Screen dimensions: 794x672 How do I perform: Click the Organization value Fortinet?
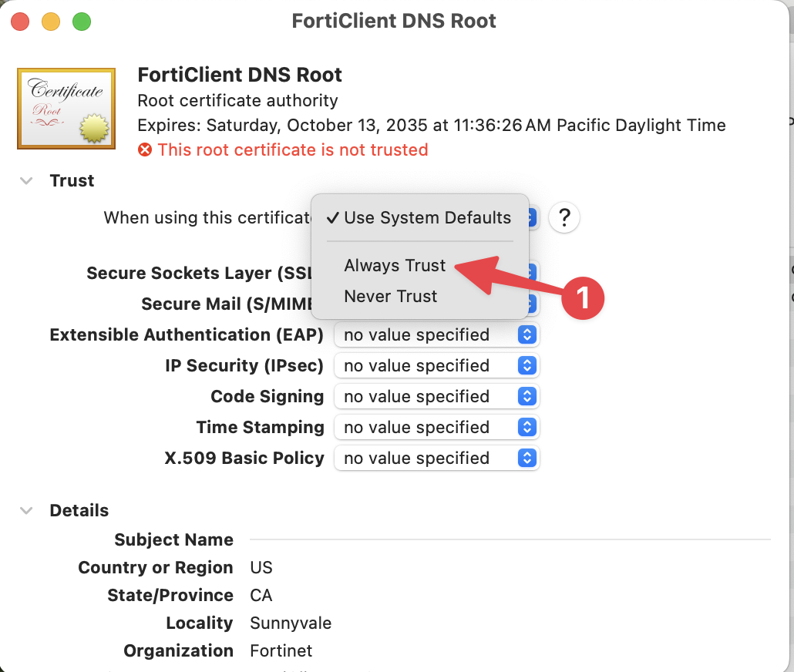coord(281,650)
